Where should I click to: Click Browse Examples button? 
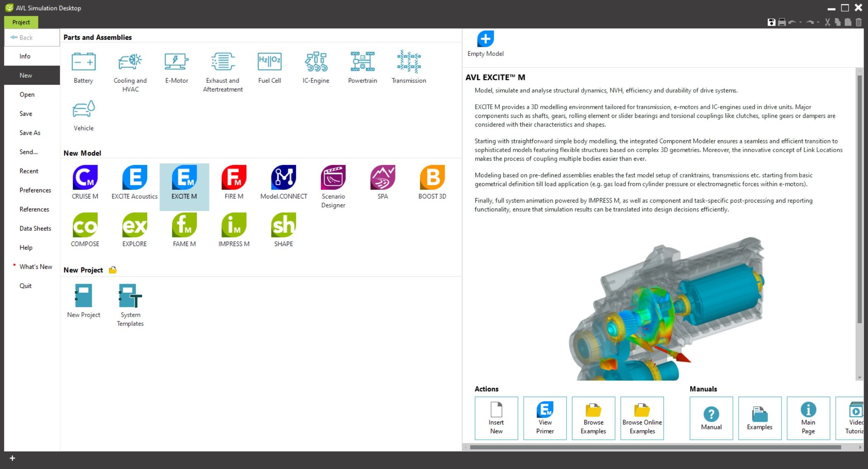[x=594, y=418]
